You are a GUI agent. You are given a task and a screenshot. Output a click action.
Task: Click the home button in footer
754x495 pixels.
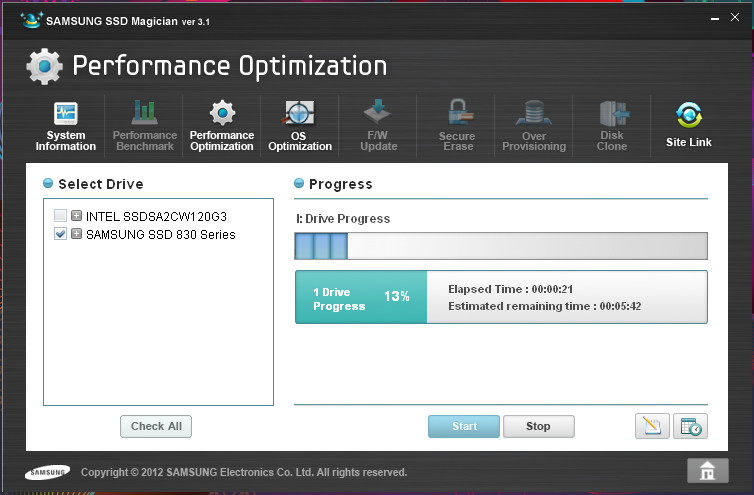[x=707, y=471]
